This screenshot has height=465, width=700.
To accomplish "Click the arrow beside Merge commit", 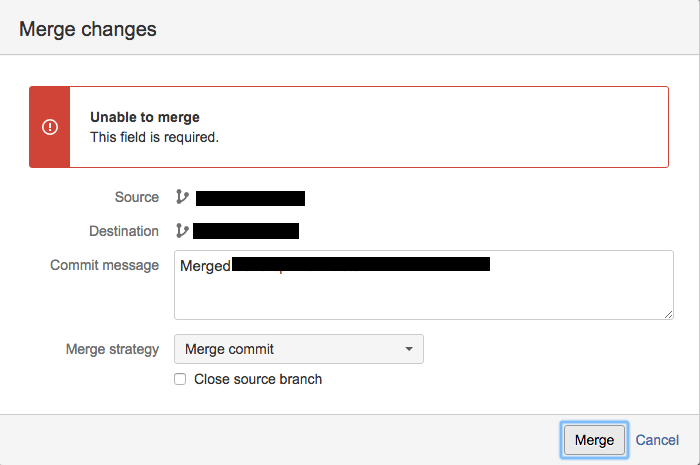I will [408, 349].
